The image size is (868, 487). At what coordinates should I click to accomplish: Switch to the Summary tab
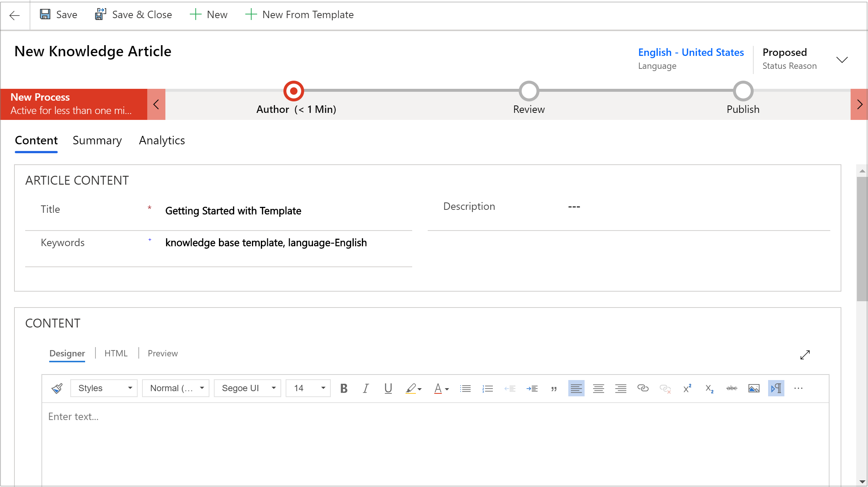pos(97,140)
